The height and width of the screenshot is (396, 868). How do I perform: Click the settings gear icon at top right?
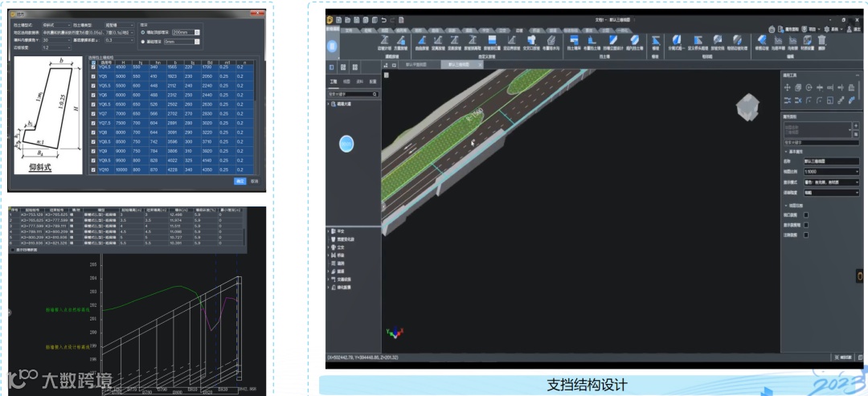click(826, 29)
